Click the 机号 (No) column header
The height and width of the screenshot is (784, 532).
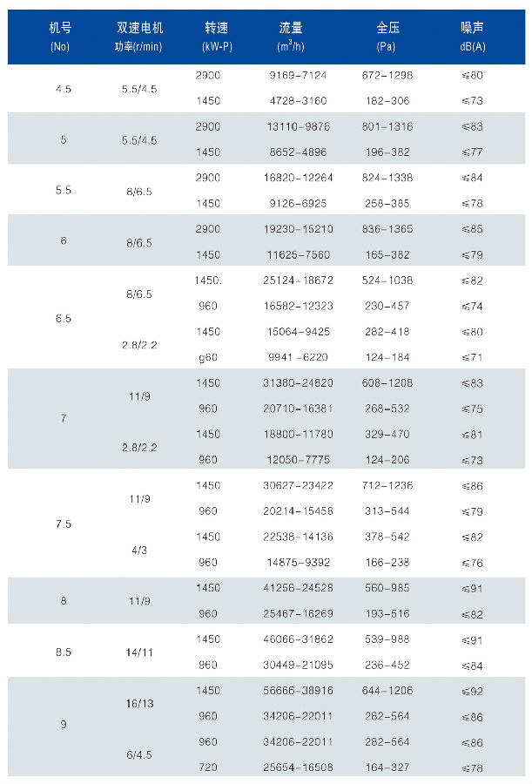(x=61, y=37)
